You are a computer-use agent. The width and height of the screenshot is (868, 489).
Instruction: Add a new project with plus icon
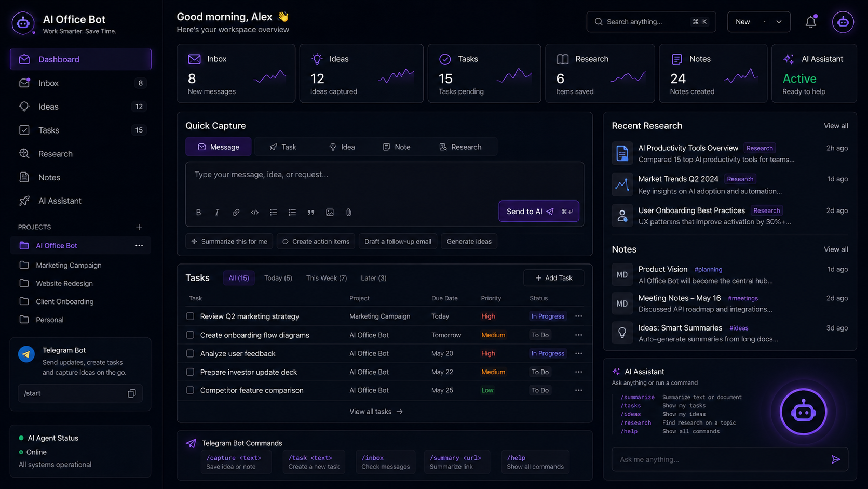click(139, 227)
